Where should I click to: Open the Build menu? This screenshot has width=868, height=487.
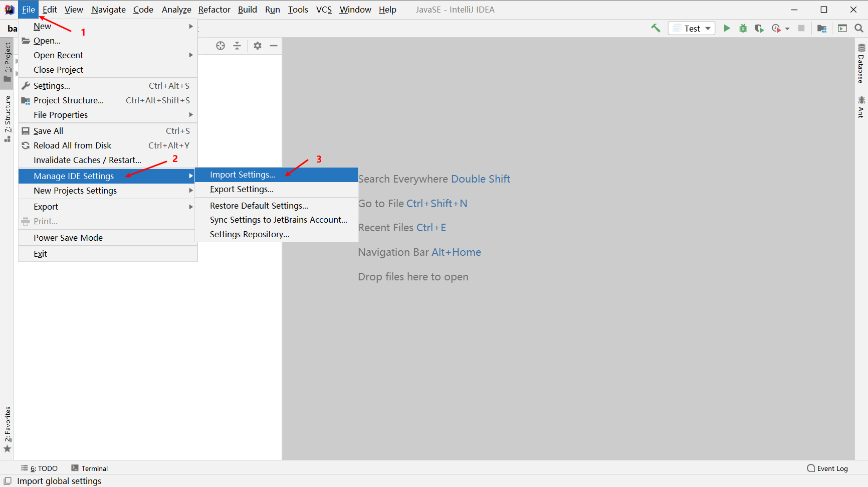coord(248,10)
